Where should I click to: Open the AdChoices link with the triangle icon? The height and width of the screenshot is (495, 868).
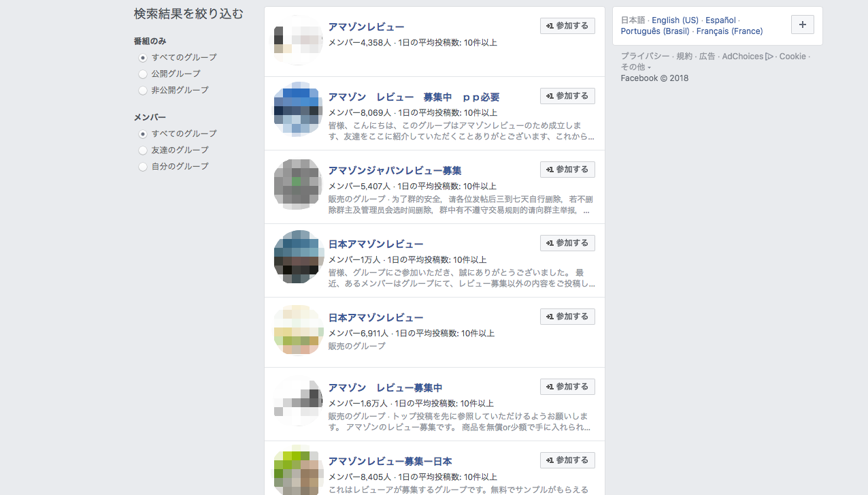point(748,57)
